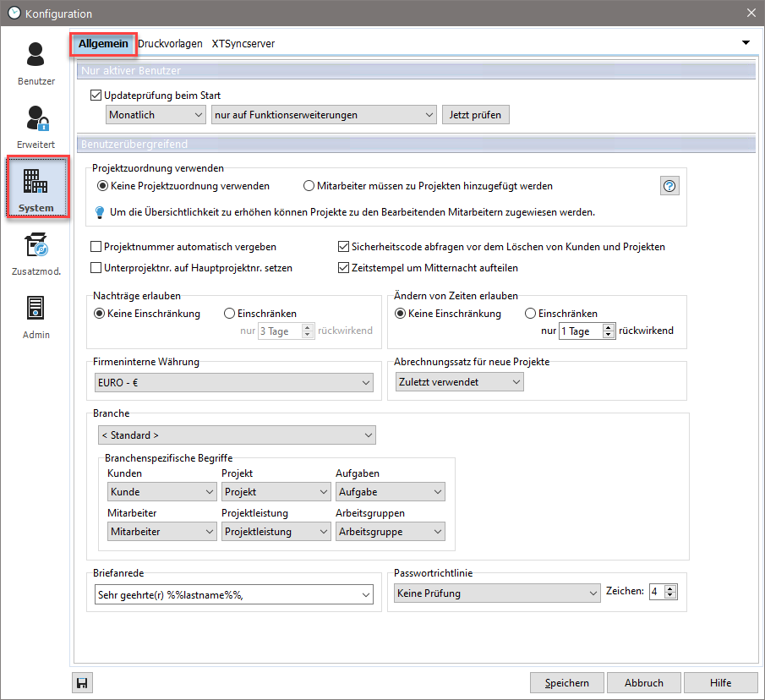Switch to the XTSyncserver tab
Viewport: 765px width, 700px height.
tap(243, 43)
